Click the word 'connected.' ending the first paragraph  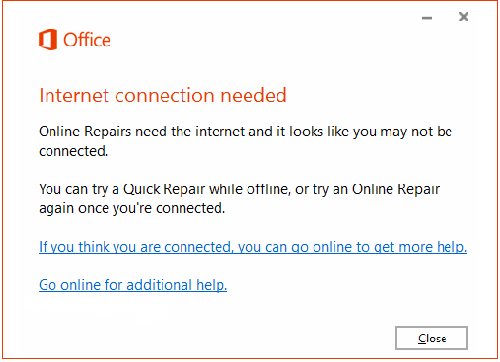(74, 151)
